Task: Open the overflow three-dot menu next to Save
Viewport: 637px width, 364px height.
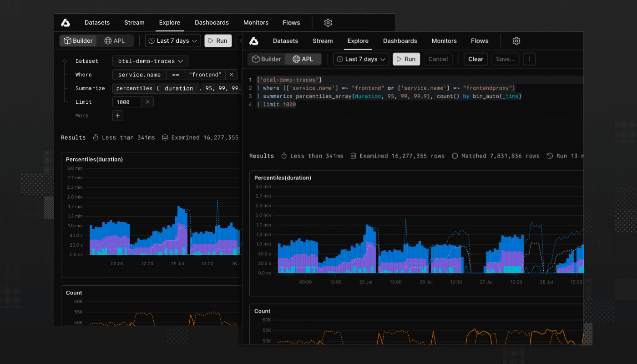Action: coord(529,59)
